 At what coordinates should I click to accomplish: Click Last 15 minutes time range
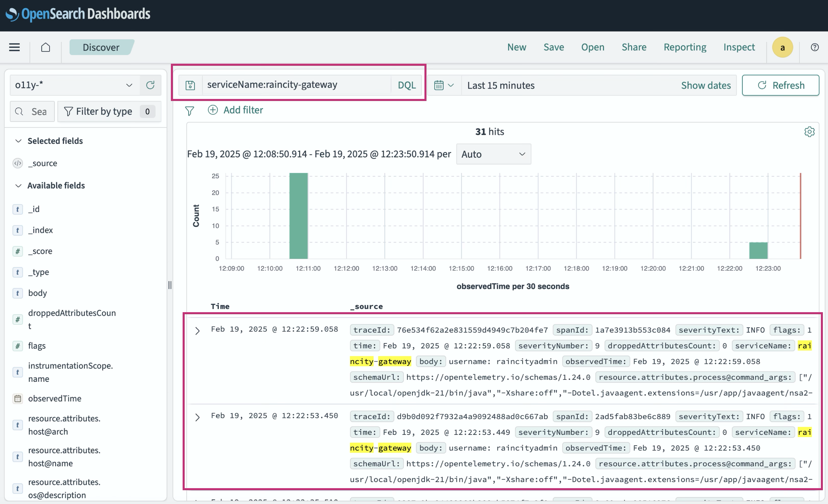coord(501,85)
